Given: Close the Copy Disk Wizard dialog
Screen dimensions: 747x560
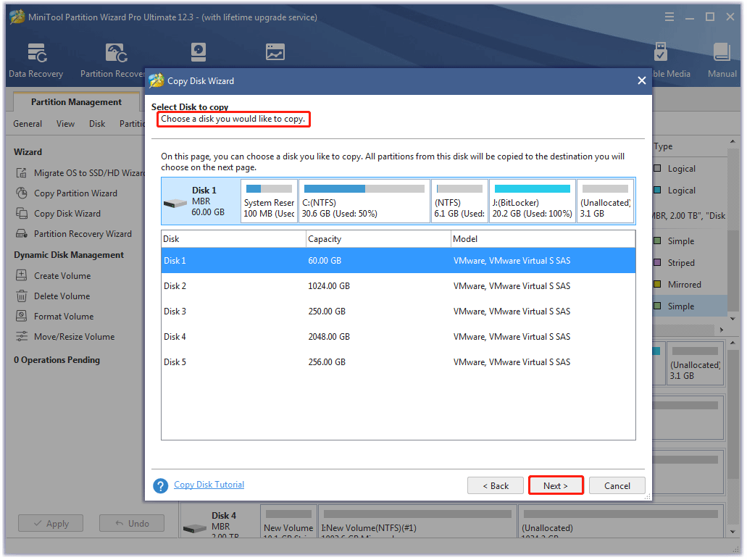Looking at the screenshot, I should pos(642,80).
